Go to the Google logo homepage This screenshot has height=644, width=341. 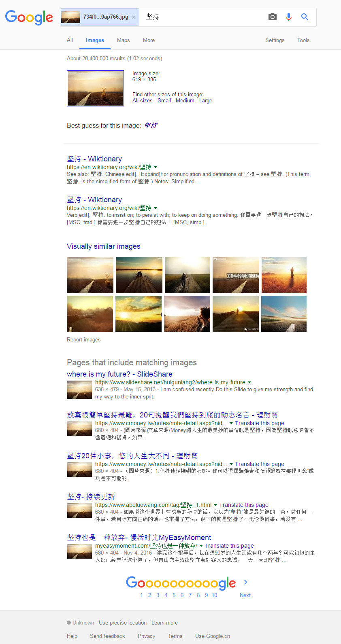click(29, 17)
